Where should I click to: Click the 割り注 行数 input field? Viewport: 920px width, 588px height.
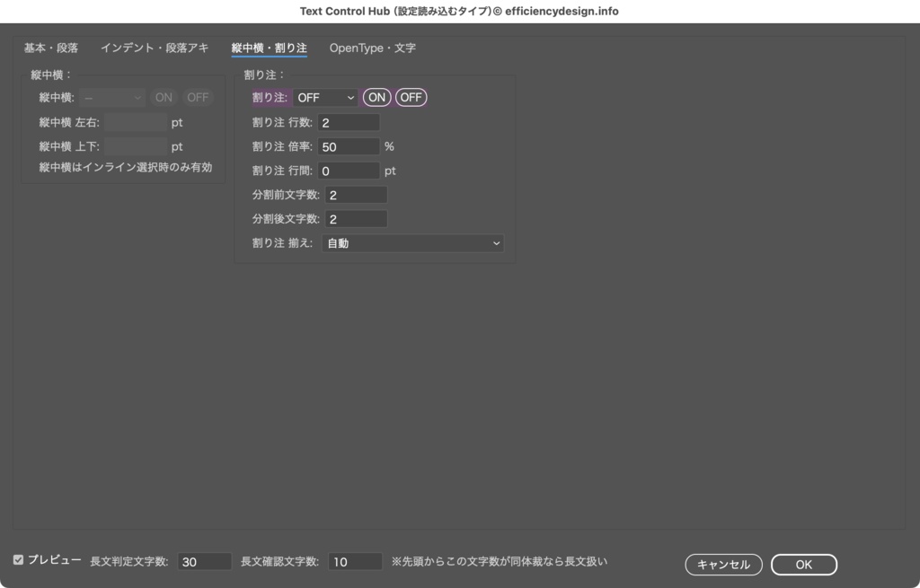pyautogui.click(x=349, y=122)
